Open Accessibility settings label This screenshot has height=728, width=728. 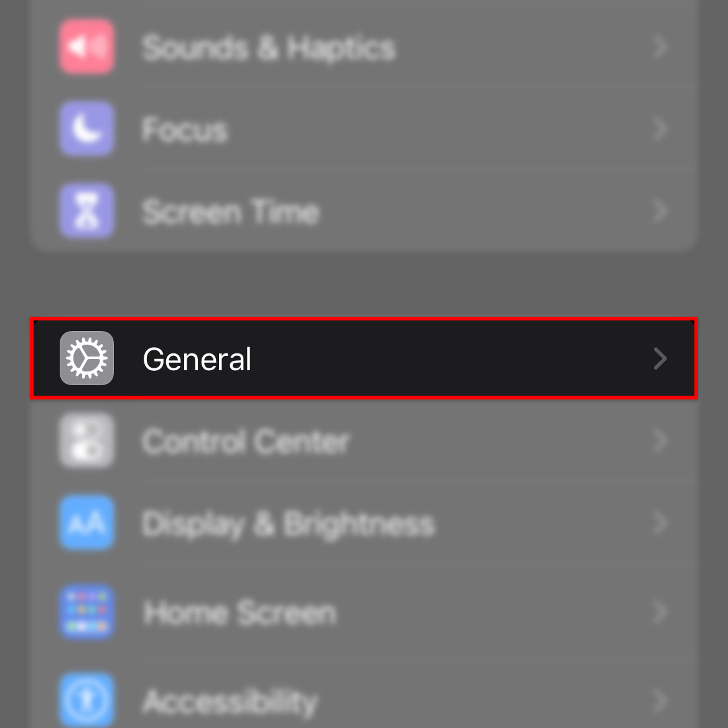tap(230, 702)
